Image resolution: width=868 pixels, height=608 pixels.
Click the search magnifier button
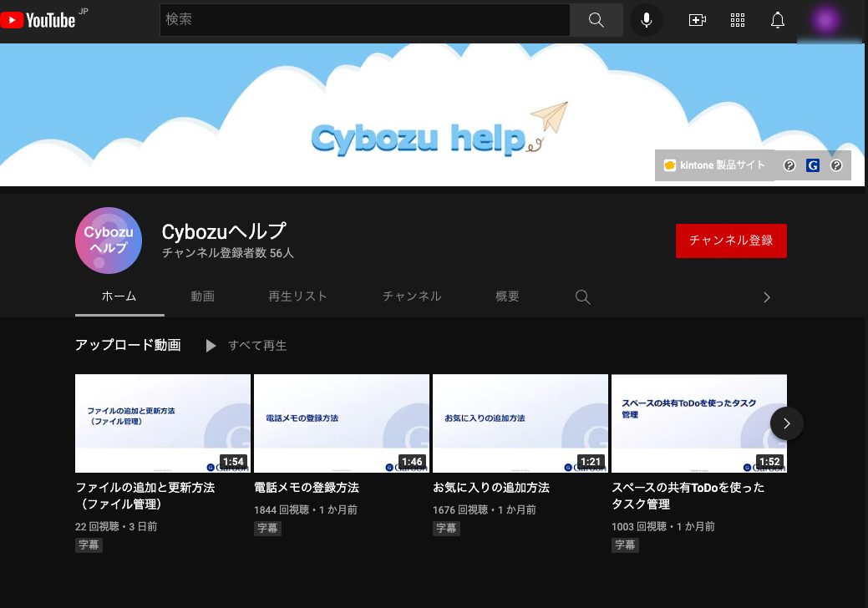point(596,20)
